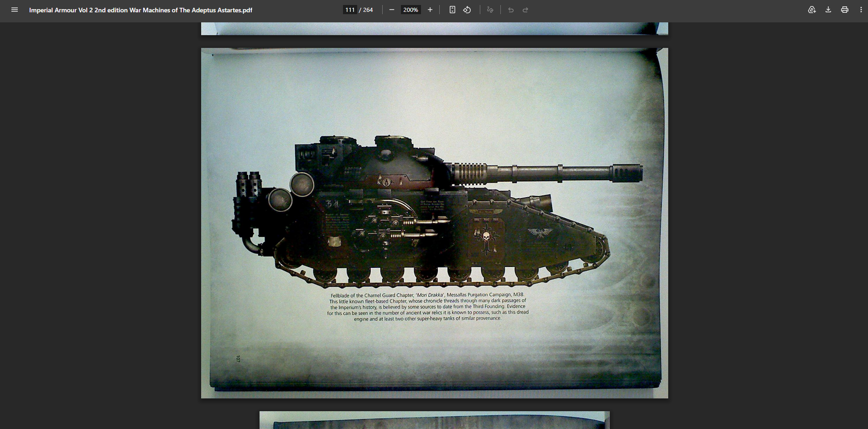Open the PDF viewer sidebar menu
This screenshot has width=868, height=429.
[x=15, y=10]
